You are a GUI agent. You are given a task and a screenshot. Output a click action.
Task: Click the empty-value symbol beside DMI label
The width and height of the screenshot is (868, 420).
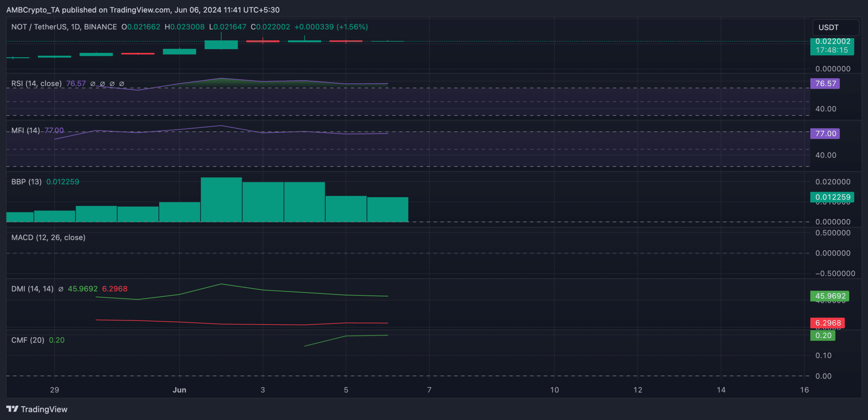point(61,289)
